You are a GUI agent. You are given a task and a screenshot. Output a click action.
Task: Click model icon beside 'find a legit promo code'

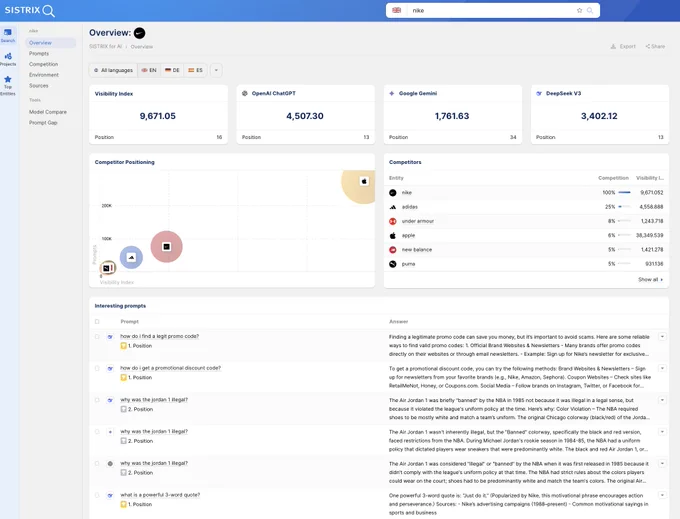coord(110,336)
